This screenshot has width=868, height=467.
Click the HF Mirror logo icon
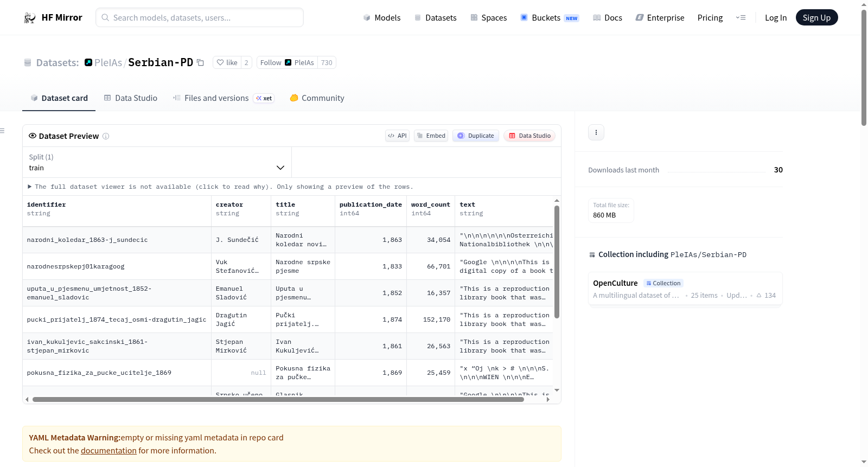click(29, 18)
